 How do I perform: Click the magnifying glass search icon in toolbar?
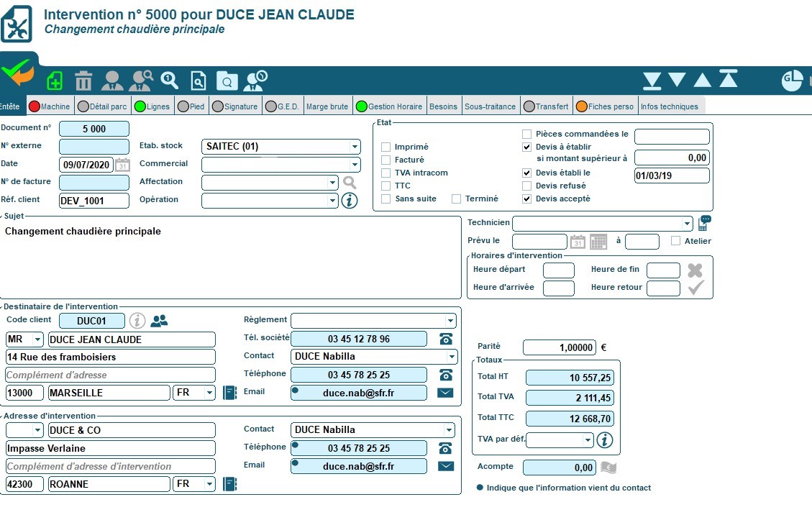[x=169, y=81]
